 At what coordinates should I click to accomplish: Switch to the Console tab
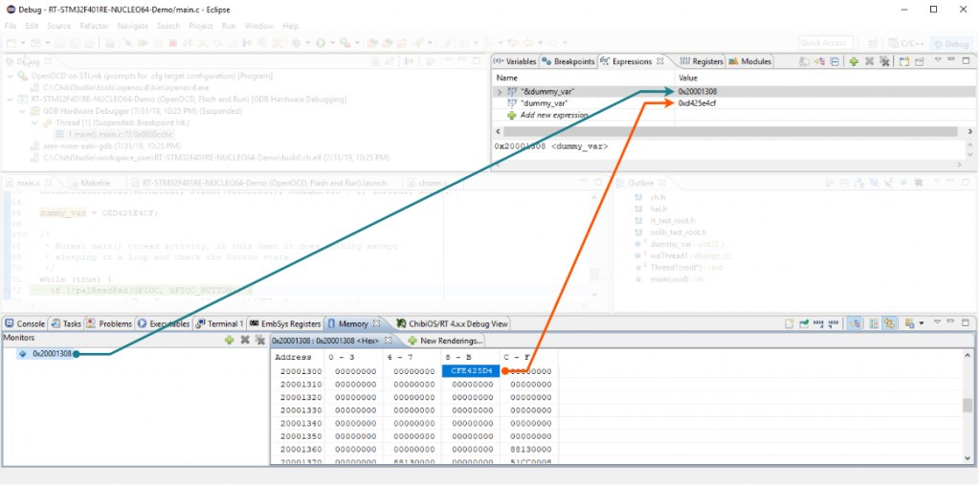coord(25,323)
